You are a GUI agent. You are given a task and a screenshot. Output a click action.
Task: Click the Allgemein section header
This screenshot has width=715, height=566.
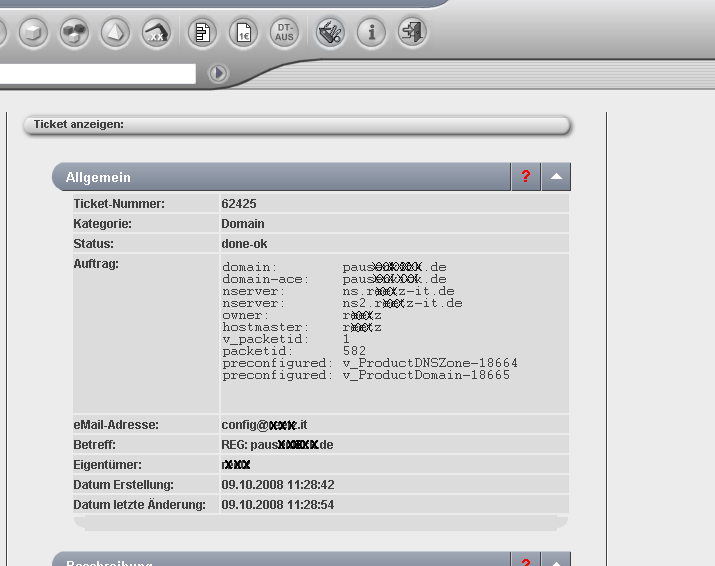coord(280,177)
